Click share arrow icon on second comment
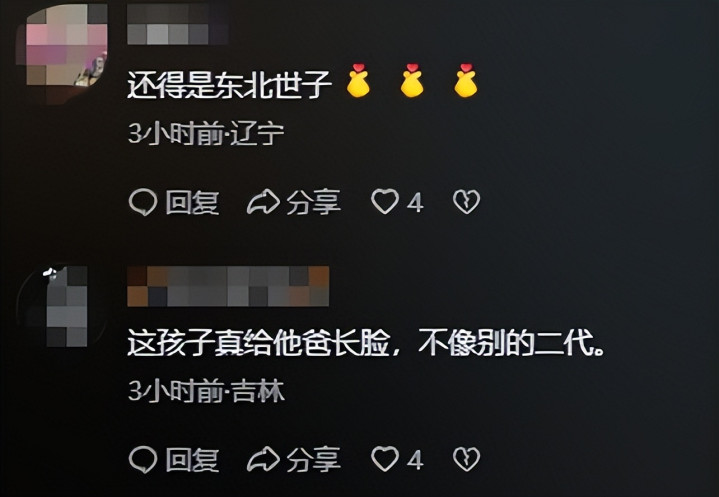 tap(263, 459)
